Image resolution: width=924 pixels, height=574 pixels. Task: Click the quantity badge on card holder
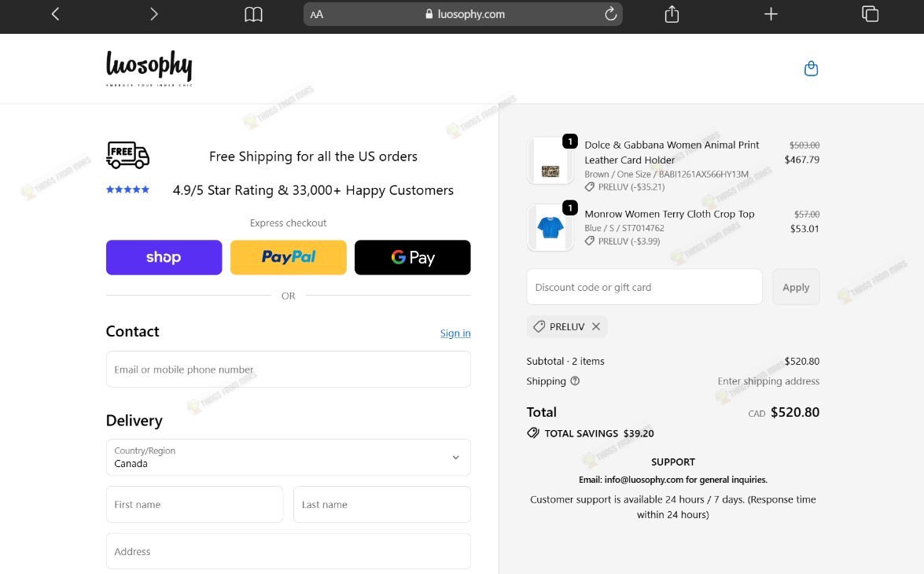pyautogui.click(x=570, y=142)
